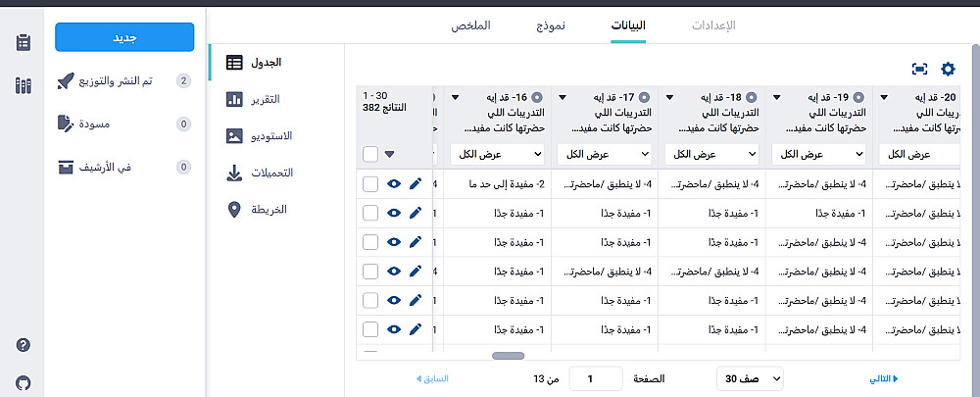The image size is (980, 397).
Task: Open the rows-per-page dropdown صف 30
Action: pyautogui.click(x=748, y=377)
